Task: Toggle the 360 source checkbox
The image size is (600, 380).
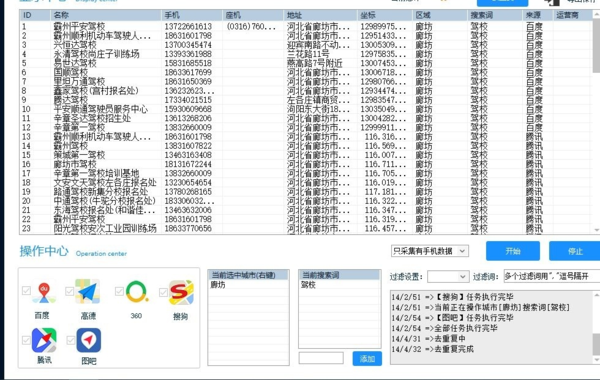Action: pos(119,291)
